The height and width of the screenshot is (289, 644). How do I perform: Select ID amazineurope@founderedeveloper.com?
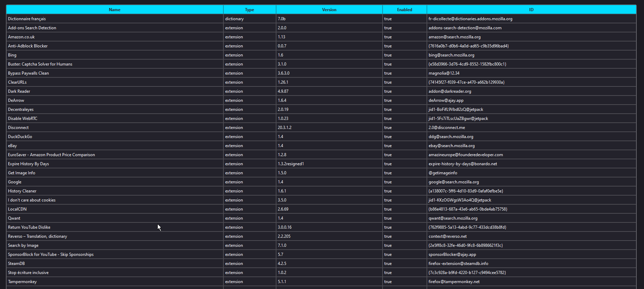click(531, 155)
